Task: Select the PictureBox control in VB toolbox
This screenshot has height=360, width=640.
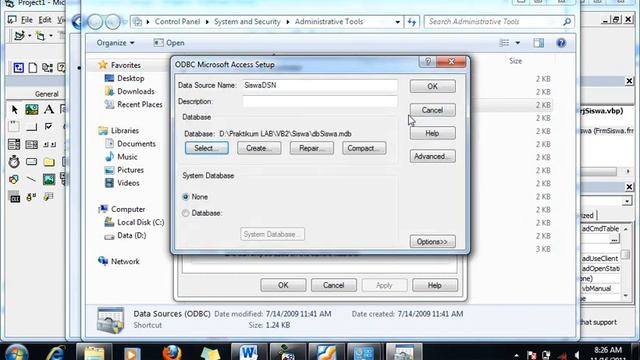Action: pyautogui.click(x=31, y=109)
